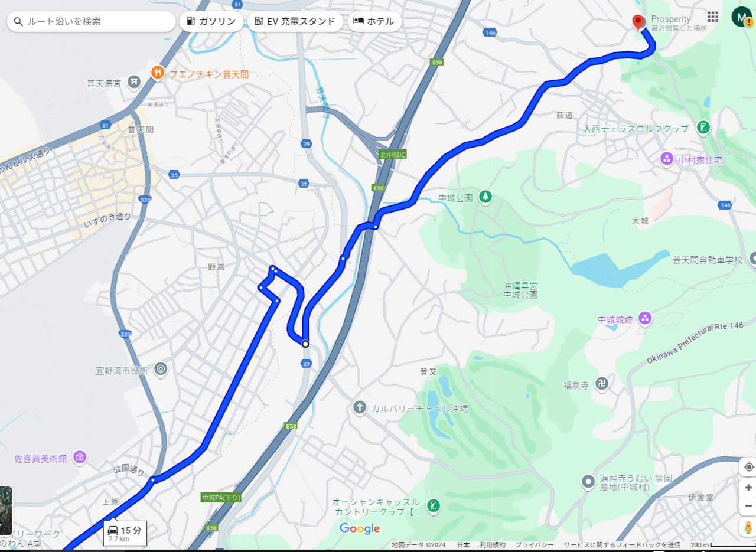The height and width of the screenshot is (552, 756).
Task: Click the カルバリーチャペル沖縄 church marker
Action: (x=359, y=407)
